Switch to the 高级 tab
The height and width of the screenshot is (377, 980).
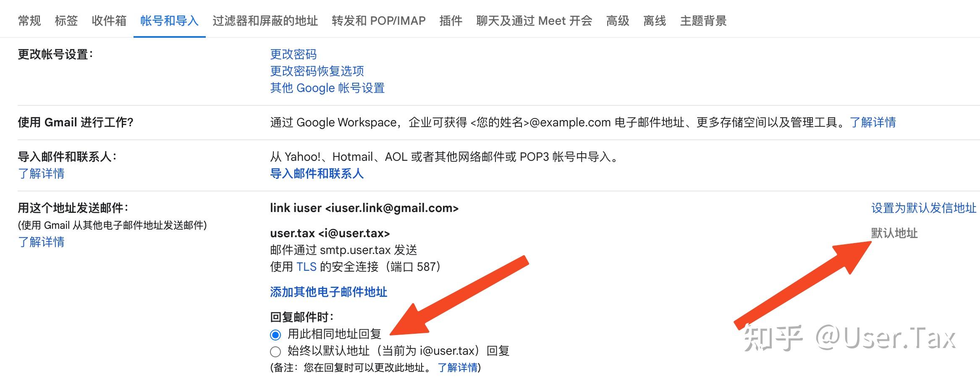[x=618, y=21]
